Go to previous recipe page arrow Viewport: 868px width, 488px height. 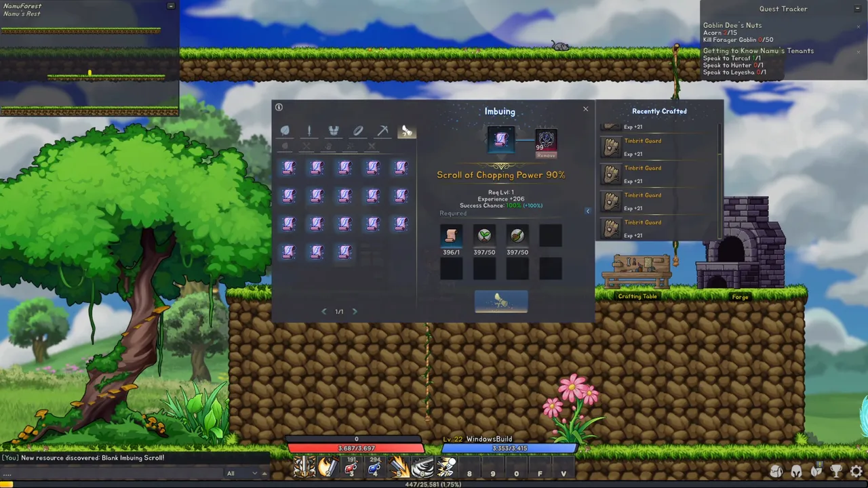pos(323,311)
